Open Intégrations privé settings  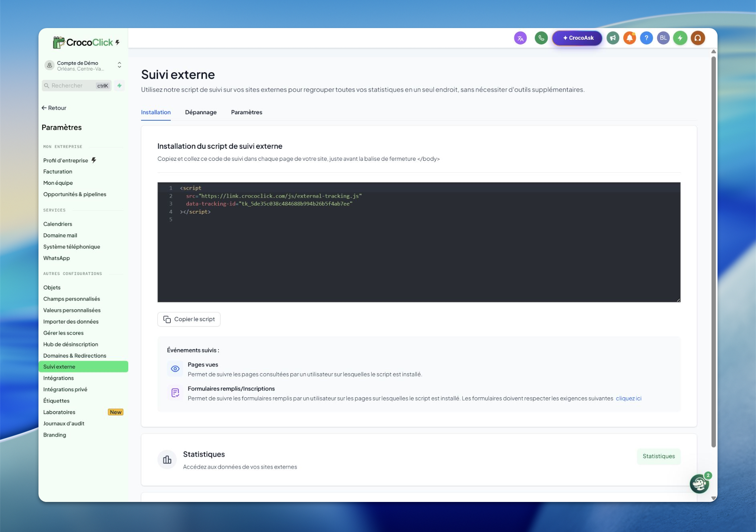click(65, 389)
